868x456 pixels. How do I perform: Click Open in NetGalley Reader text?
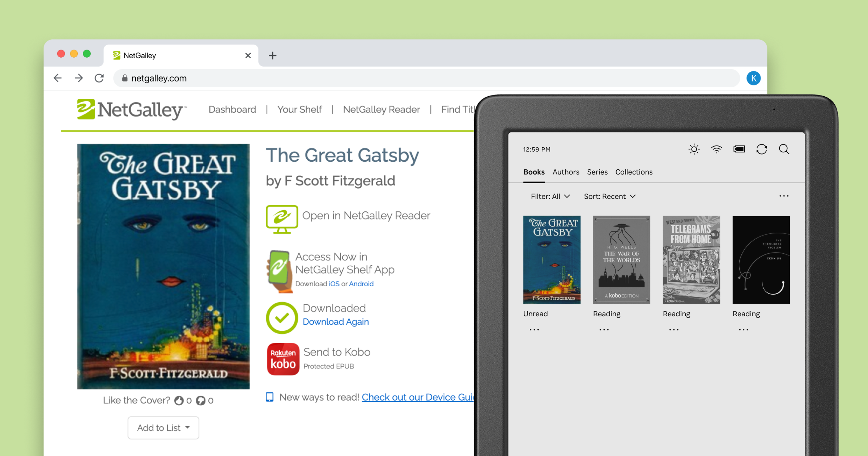(x=366, y=216)
